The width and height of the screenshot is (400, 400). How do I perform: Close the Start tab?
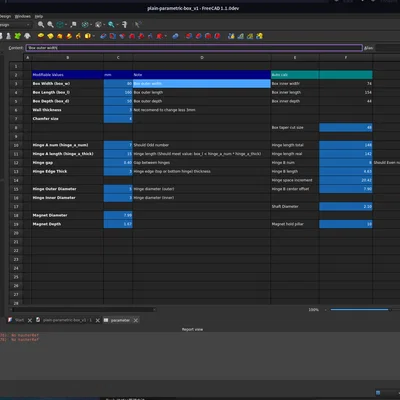(30, 320)
